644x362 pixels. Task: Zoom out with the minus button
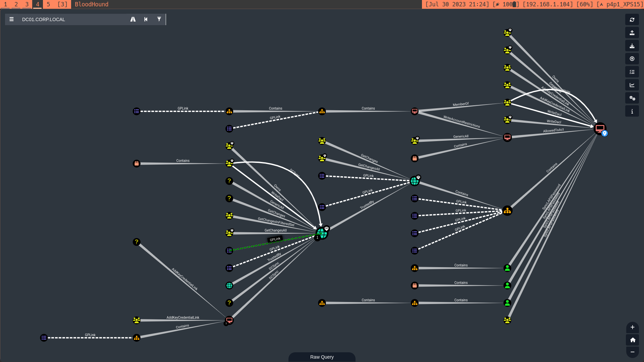[x=632, y=352]
